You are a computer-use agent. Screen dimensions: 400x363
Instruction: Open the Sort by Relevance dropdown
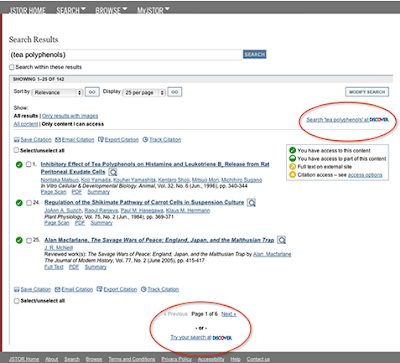pos(57,93)
